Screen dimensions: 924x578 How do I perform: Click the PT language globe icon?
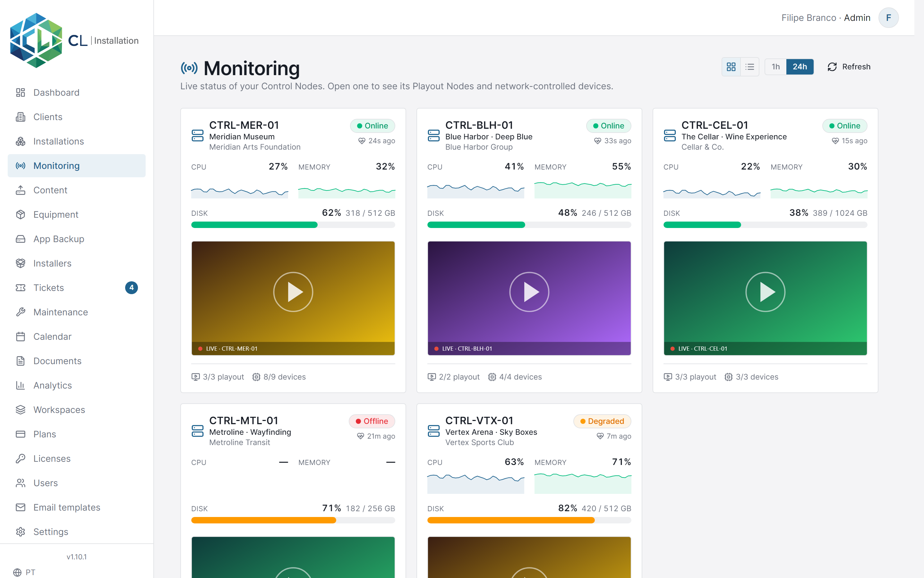(x=17, y=572)
